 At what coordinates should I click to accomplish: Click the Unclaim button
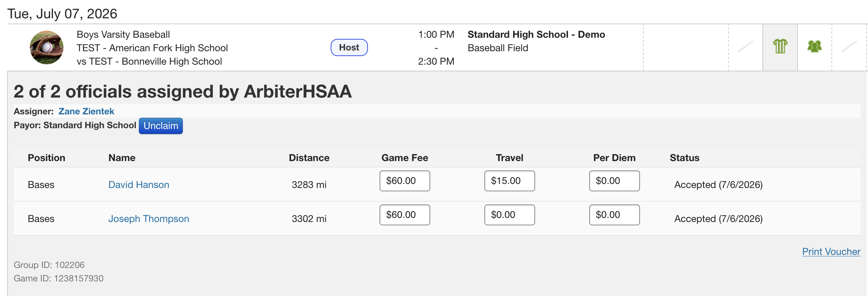coord(161,126)
